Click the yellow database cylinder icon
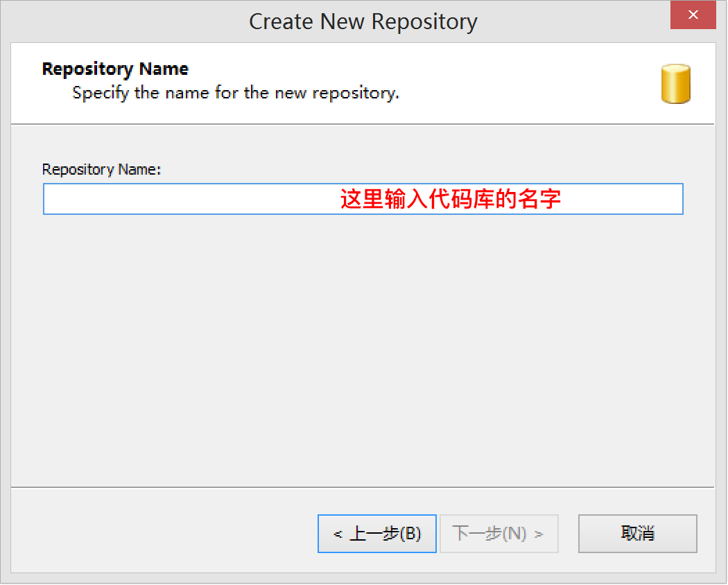Image resolution: width=728 pixels, height=585 pixels. click(x=675, y=84)
